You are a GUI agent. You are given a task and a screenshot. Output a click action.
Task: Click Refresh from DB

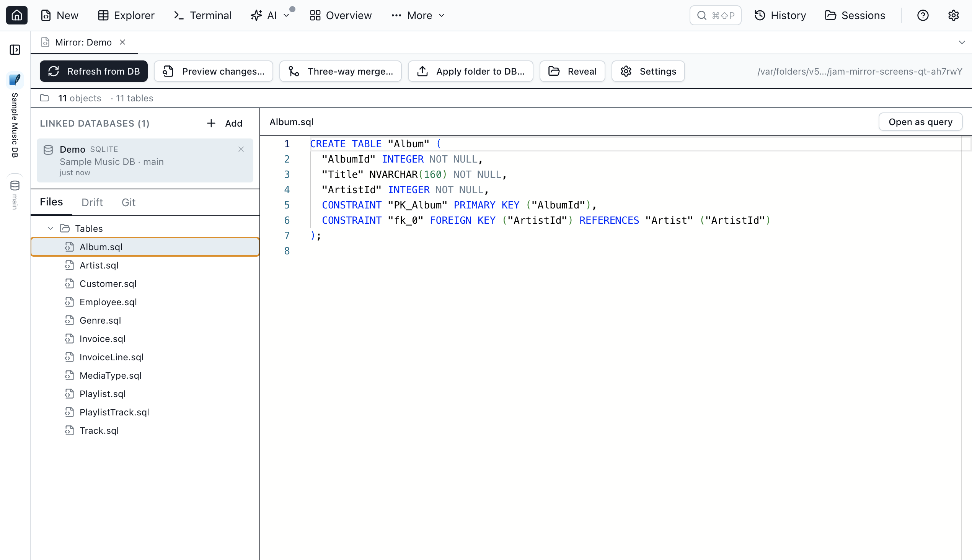pyautogui.click(x=93, y=71)
